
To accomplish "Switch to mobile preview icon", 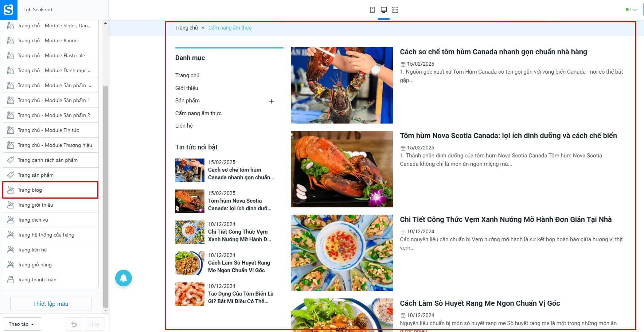I will 372,10.
